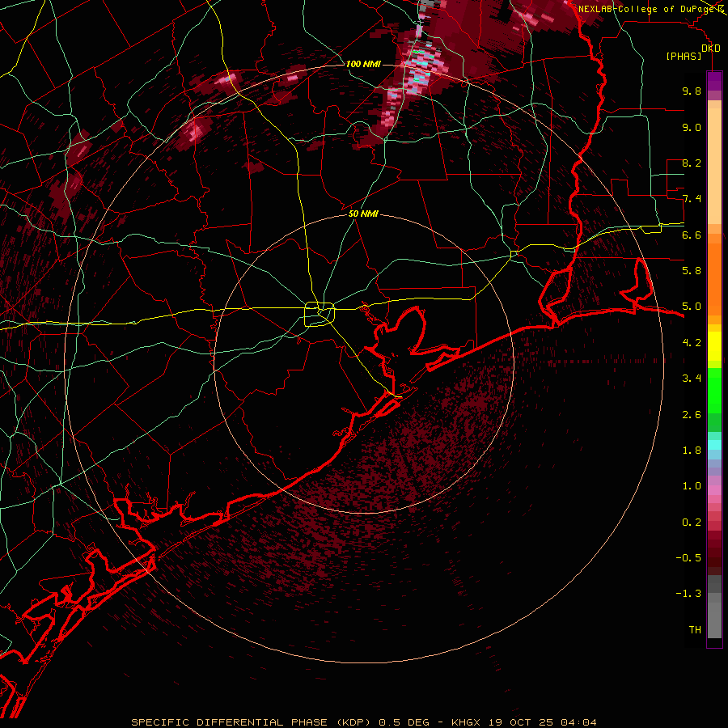Click the 19 OCT 25 04:04 timestamp
The image size is (728, 728).
[543, 722]
